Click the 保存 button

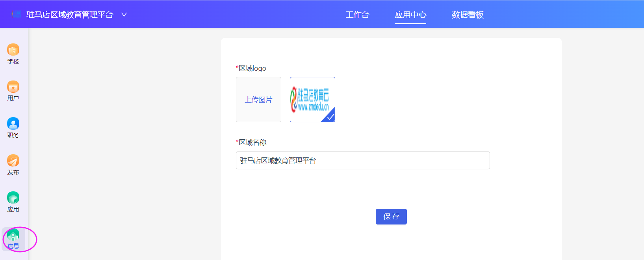pos(391,217)
